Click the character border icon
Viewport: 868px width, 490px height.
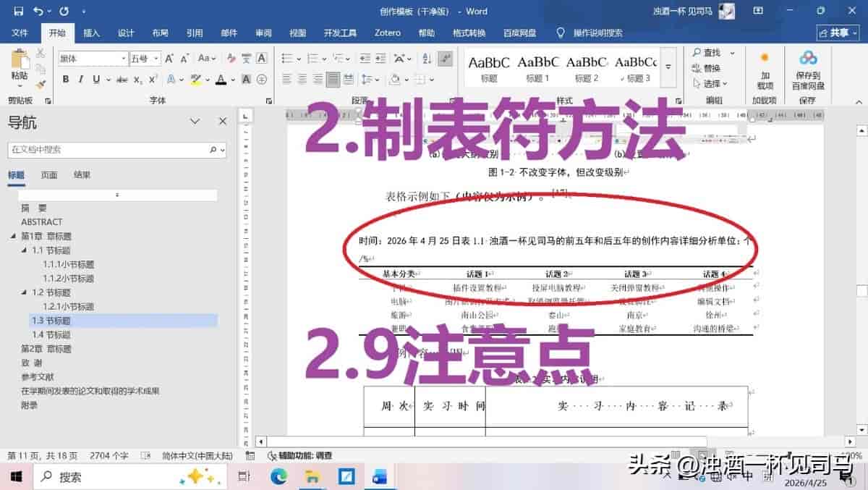point(262,58)
